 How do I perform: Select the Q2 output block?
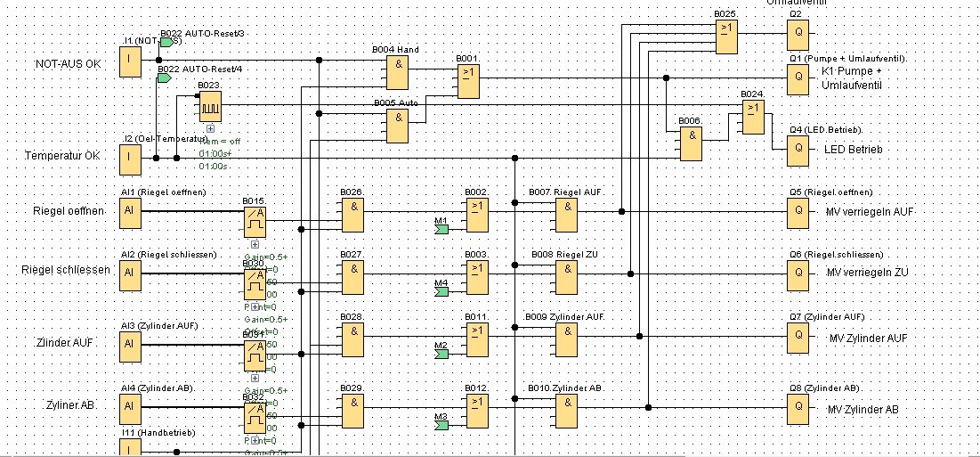(x=798, y=35)
